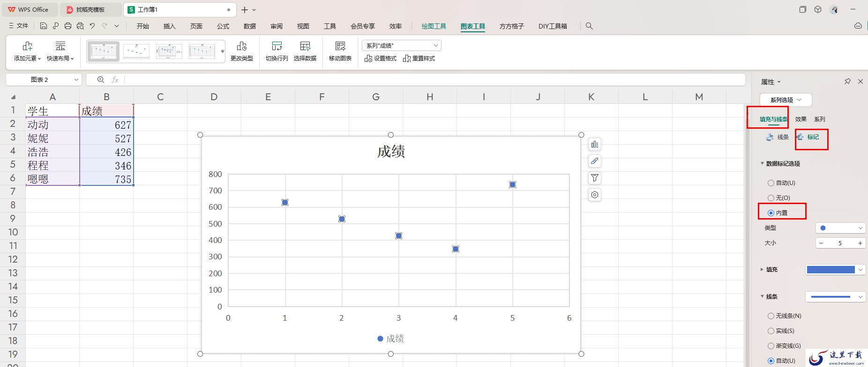The width and height of the screenshot is (868, 367).
Task: Click the Print icon in quick toolbar
Action: 68,26
